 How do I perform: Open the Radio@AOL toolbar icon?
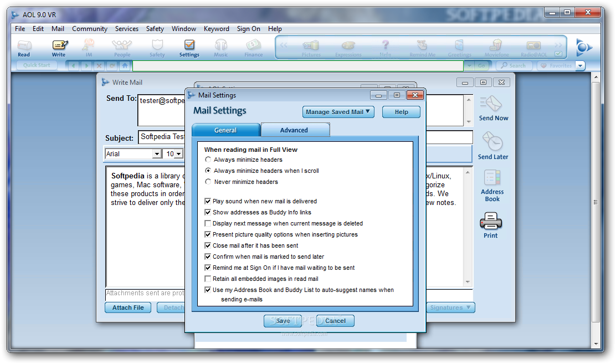point(533,48)
